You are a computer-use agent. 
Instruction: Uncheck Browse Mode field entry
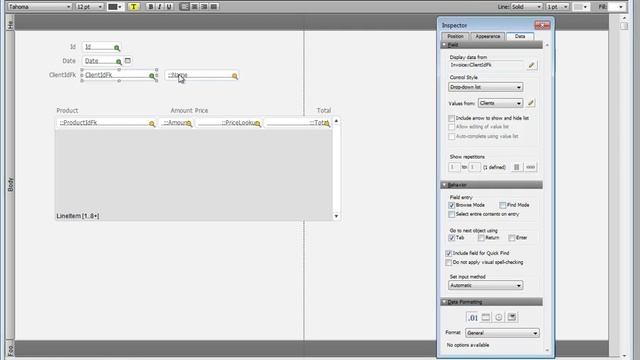[x=451, y=205]
